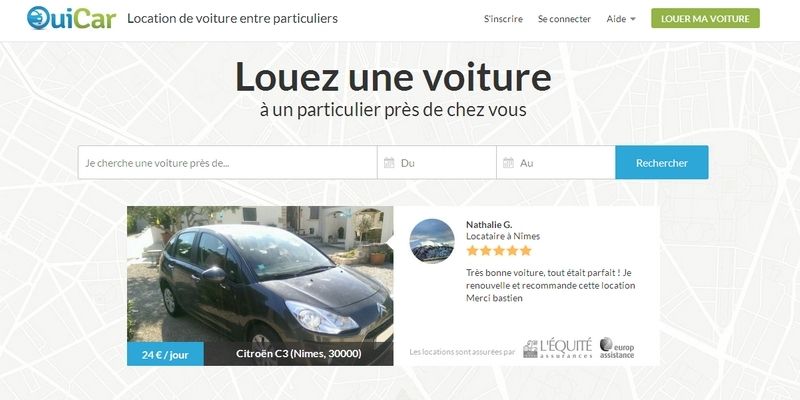The width and height of the screenshot is (800, 400).
Task: Click the L'Équité assurances logo
Action: 558,348
